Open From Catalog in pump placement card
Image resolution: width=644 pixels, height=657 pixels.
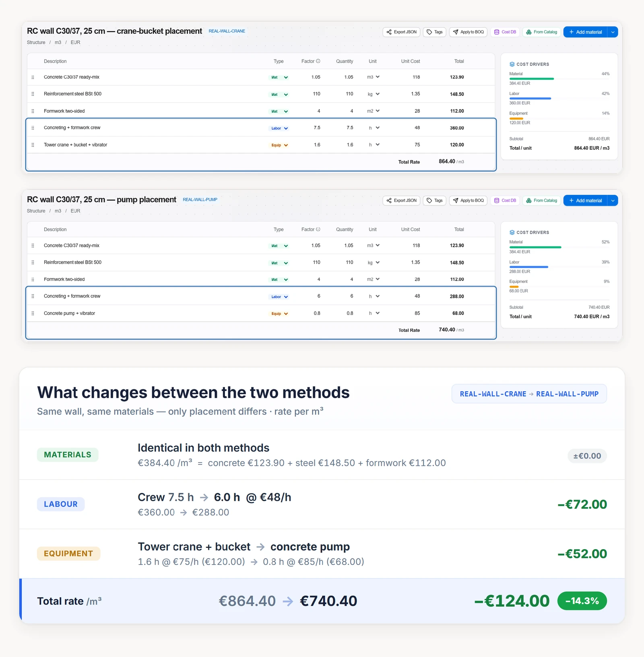pos(541,200)
